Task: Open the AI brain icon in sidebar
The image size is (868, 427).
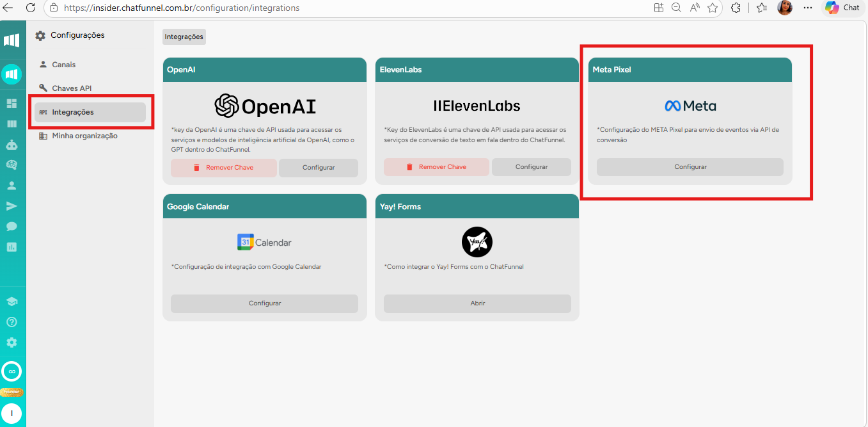Action: 12,165
